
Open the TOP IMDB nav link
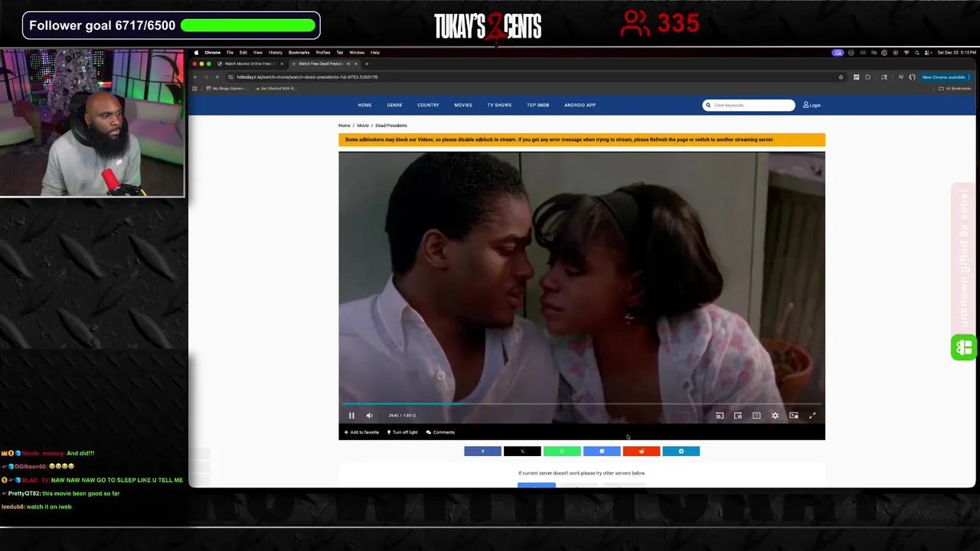[x=537, y=105]
